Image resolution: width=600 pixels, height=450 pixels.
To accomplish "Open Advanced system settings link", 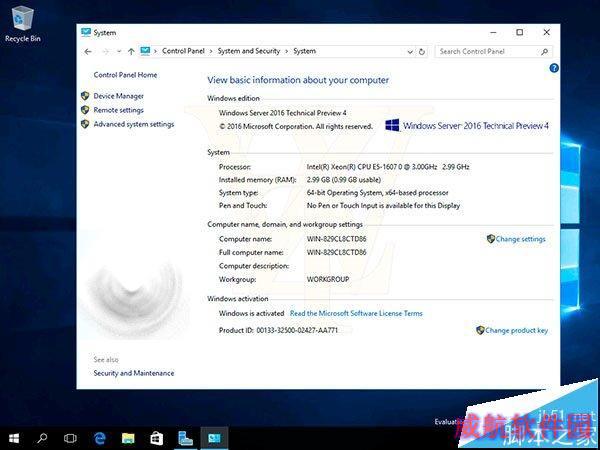I will pyautogui.click(x=134, y=124).
